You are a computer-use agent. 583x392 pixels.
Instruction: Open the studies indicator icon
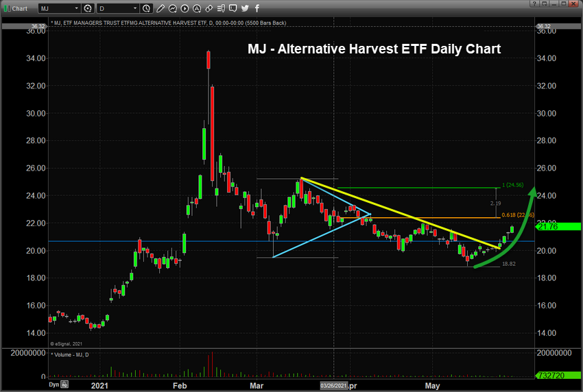click(x=173, y=8)
